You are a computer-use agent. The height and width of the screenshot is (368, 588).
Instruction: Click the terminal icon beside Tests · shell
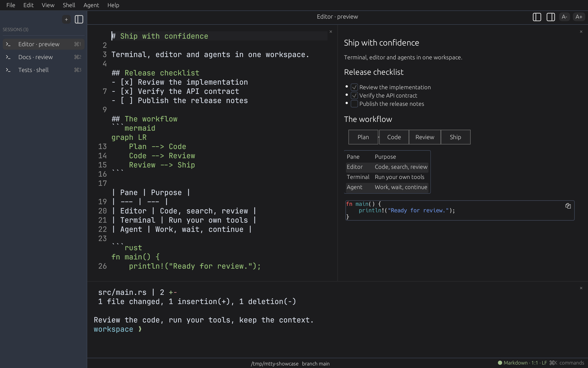tap(8, 70)
